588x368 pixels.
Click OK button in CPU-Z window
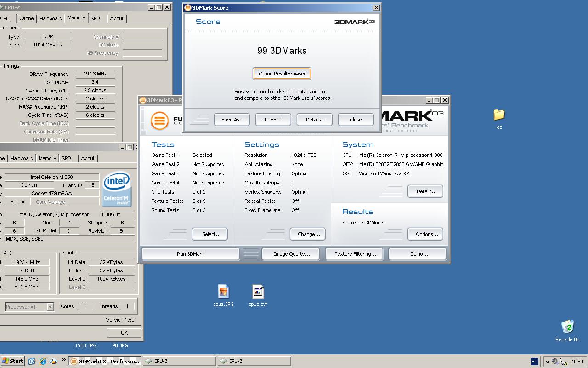(x=124, y=333)
